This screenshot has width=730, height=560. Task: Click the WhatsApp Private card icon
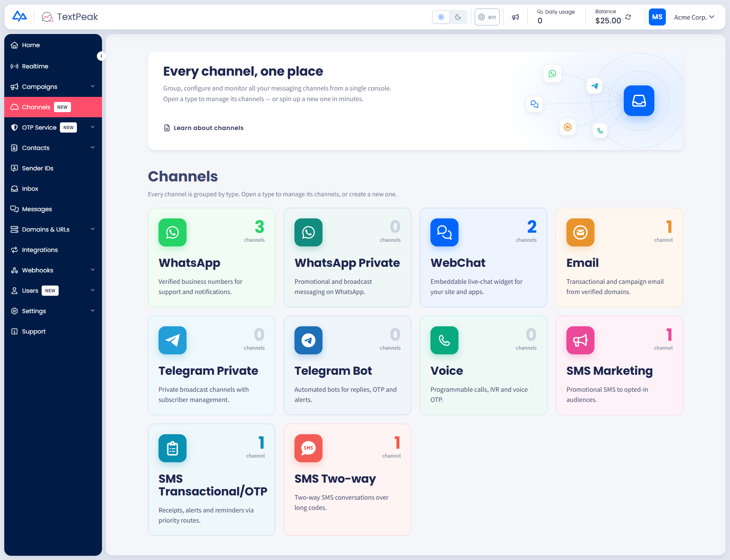[308, 232]
